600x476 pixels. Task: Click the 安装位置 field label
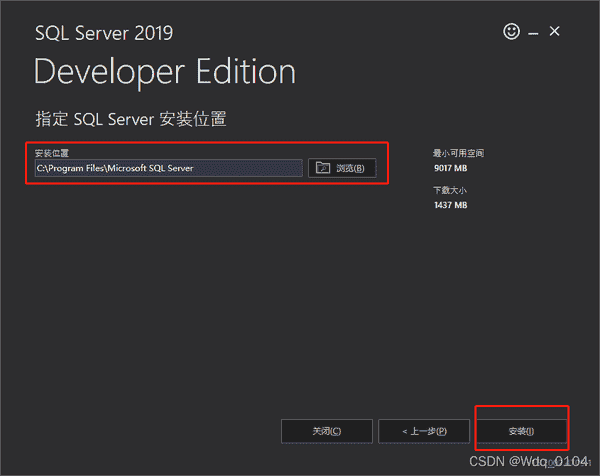coord(50,153)
